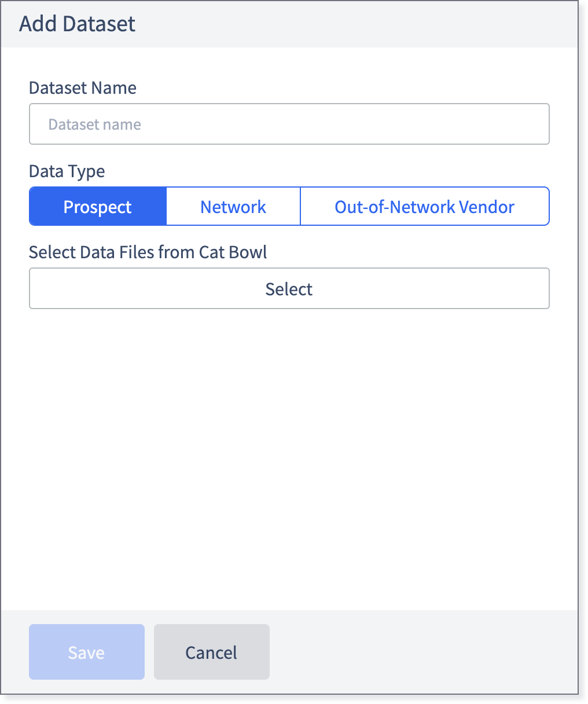Click the gray footer bar beside Cancel

tap(422, 652)
